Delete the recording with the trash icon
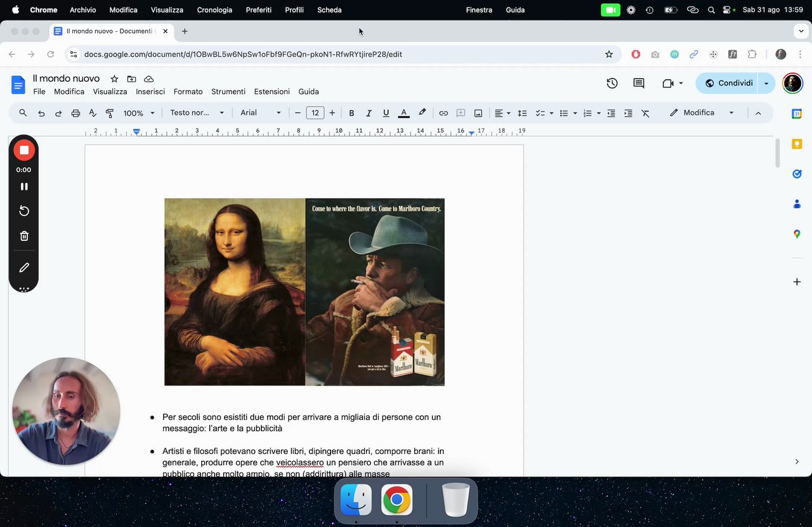812x527 pixels. click(24, 236)
